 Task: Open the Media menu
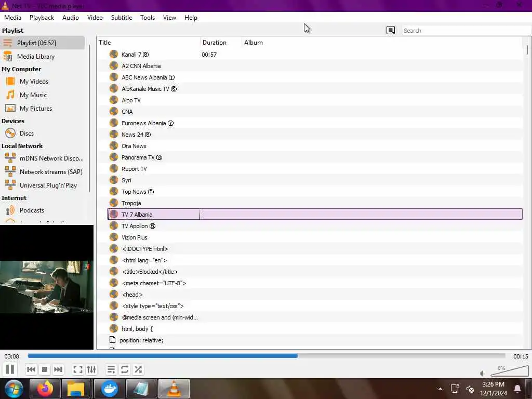(x=12, y=18)
